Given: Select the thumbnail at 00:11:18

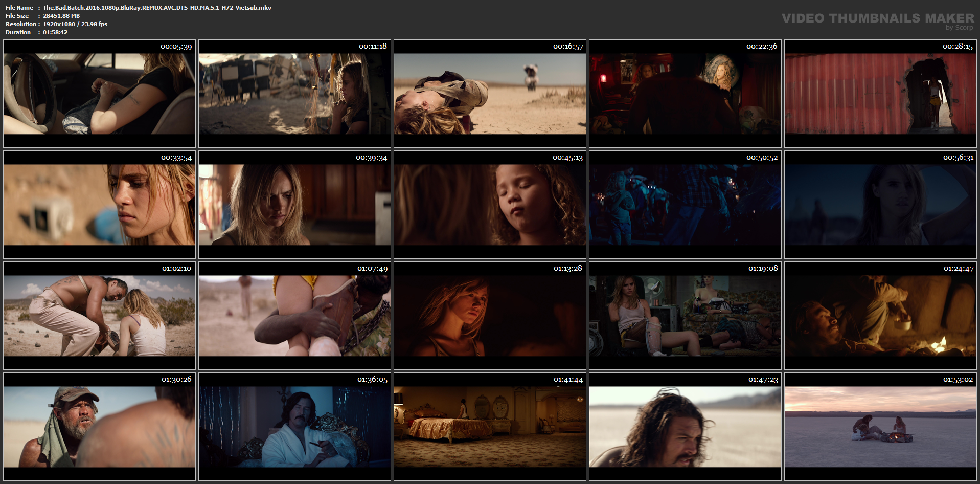Looking at the screenshot, I should pos(294,94).
